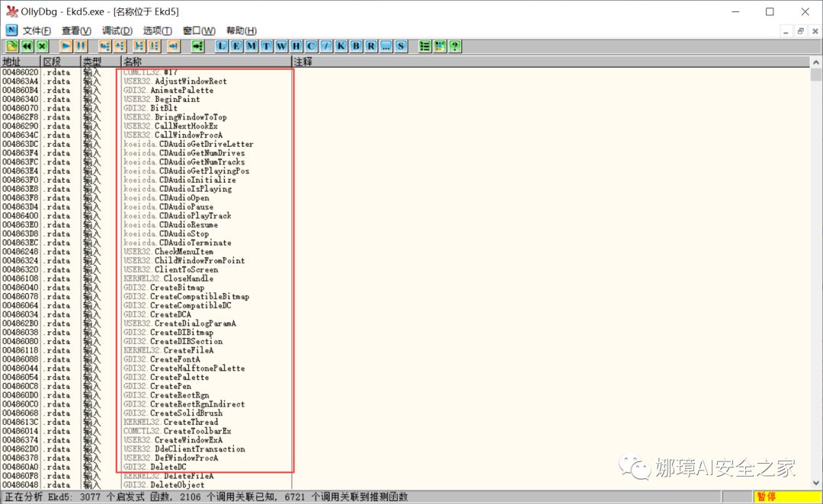The width and height of the screenshot is (823, 504).
Task: Click the Trace into toolbar icon
Action: (x=139, y=46)
